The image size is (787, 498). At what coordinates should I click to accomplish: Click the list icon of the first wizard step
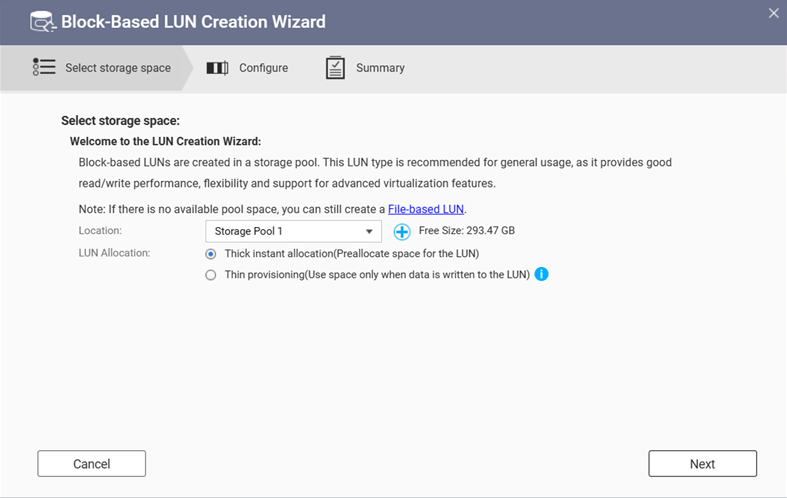coord(44,68)
